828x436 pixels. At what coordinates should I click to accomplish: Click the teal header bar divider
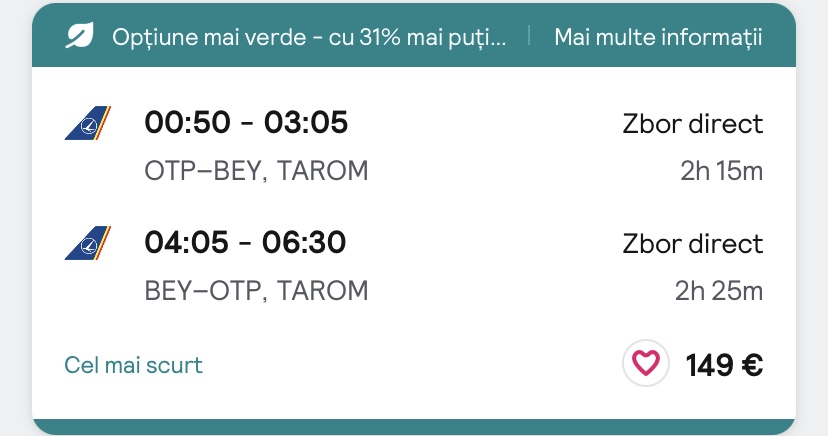(529, 36)
